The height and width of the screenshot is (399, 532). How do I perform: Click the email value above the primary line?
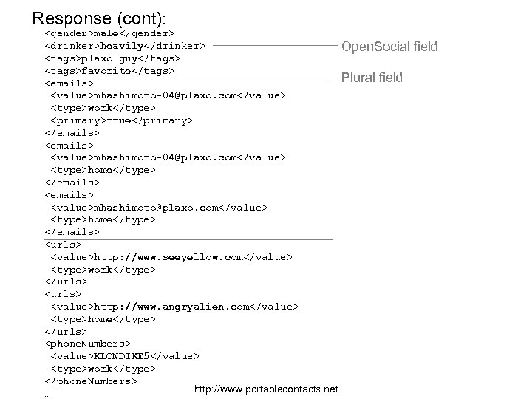click(x=168, y=95)
